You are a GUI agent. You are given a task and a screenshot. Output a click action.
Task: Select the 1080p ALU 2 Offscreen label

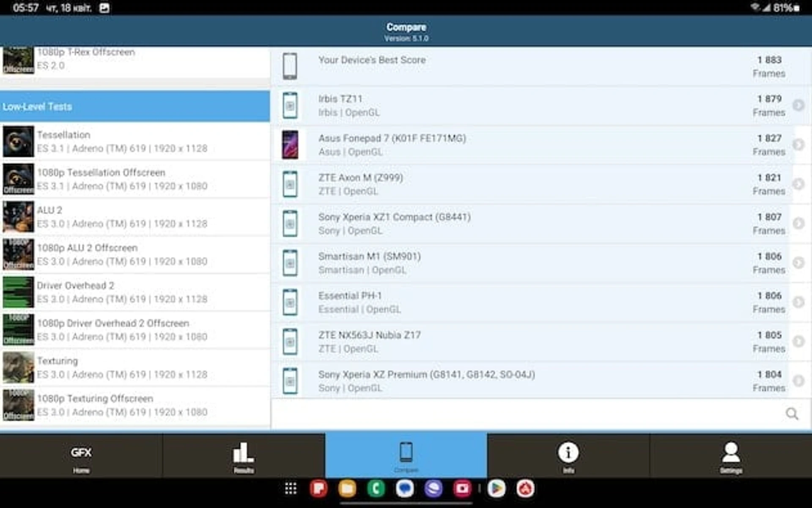(87, 248)
